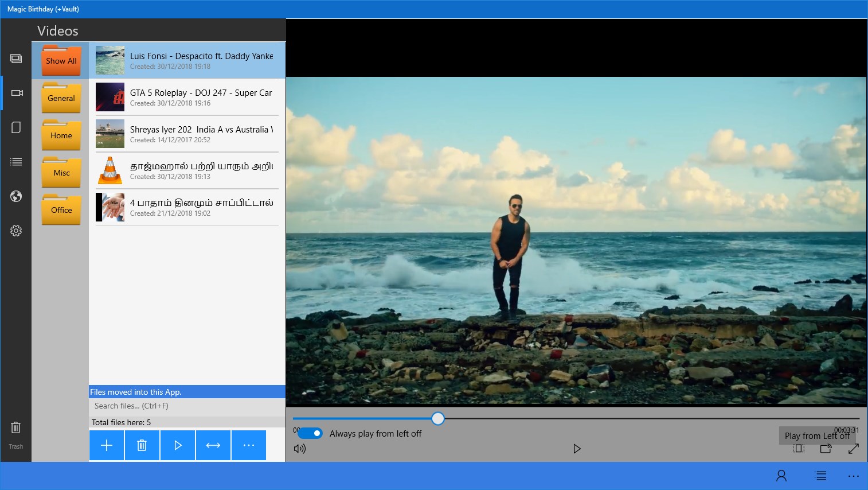Play selected video from the file toolbar
The height and width of the screenshot is (490, 868).
coord(178,445)
